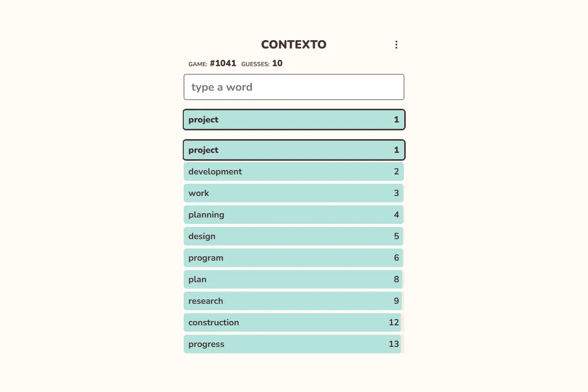
Task: Click the 'research' guess entry
Action: point(294,301)
